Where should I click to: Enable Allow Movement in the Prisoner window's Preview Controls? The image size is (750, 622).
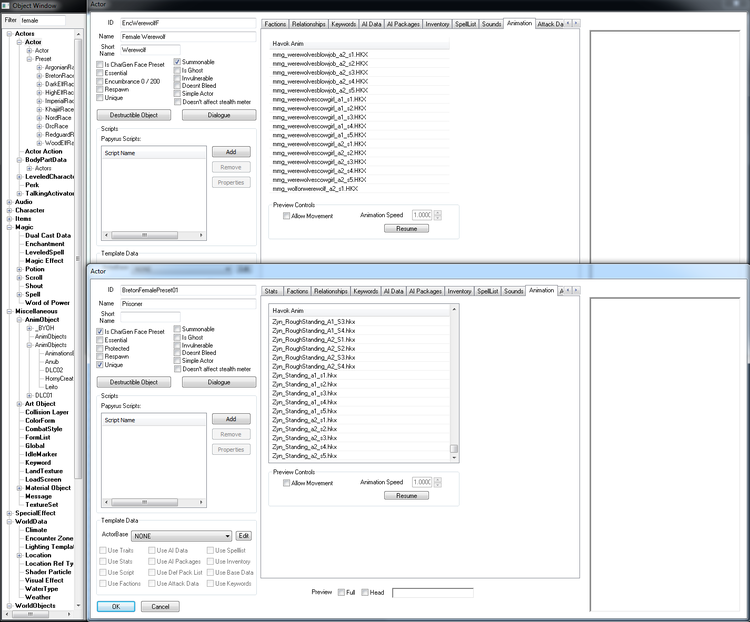coord(287,483)
